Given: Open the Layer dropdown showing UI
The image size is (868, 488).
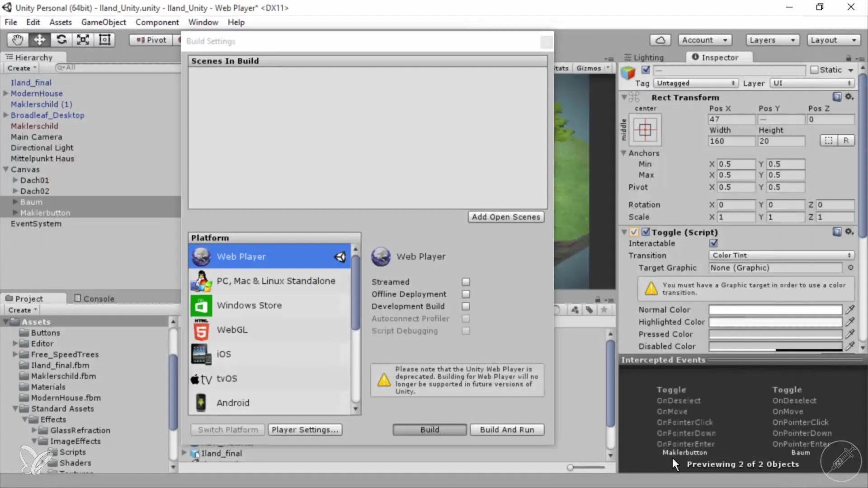Looking at the screenshot, I should click(812, 83).
